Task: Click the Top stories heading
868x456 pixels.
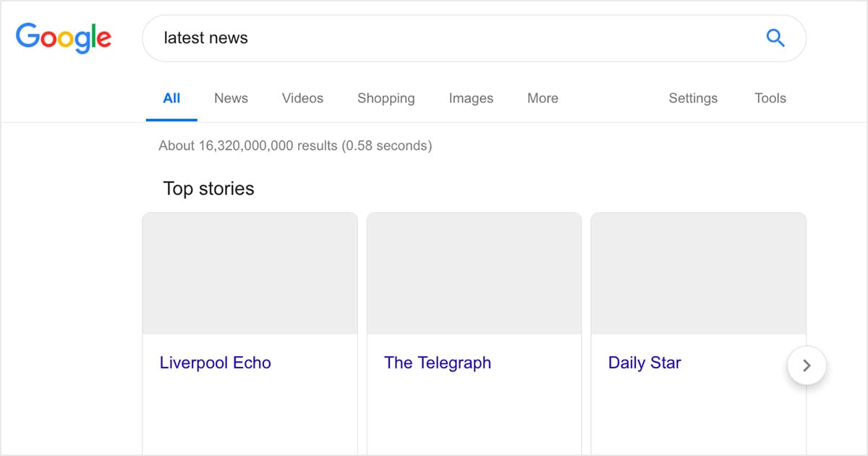Action: (x=208, y=189)
